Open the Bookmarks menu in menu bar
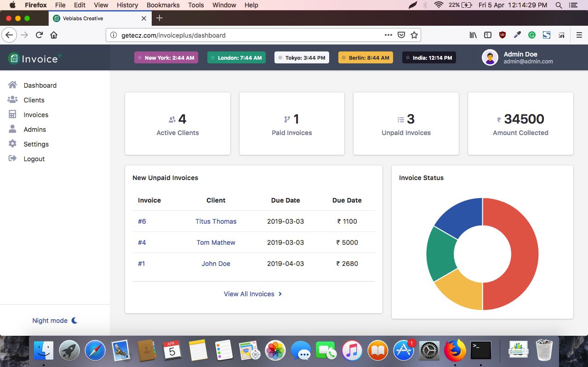588x367 pixels. pos(163,5)
